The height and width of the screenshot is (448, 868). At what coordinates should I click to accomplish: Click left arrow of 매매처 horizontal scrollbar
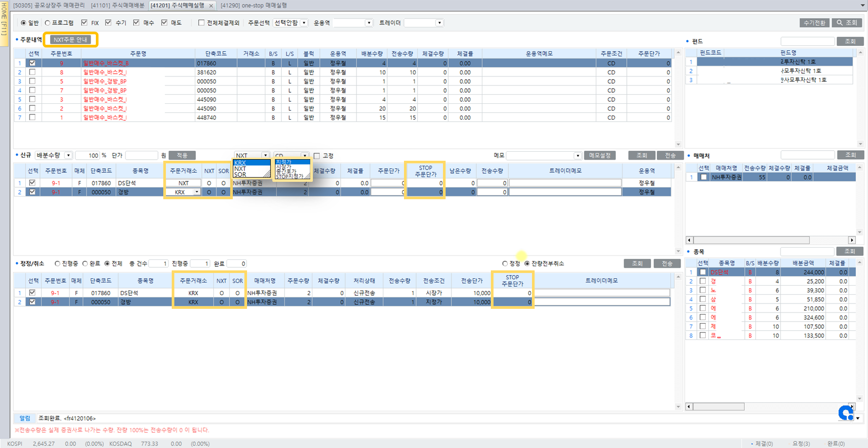pos(689,240)
